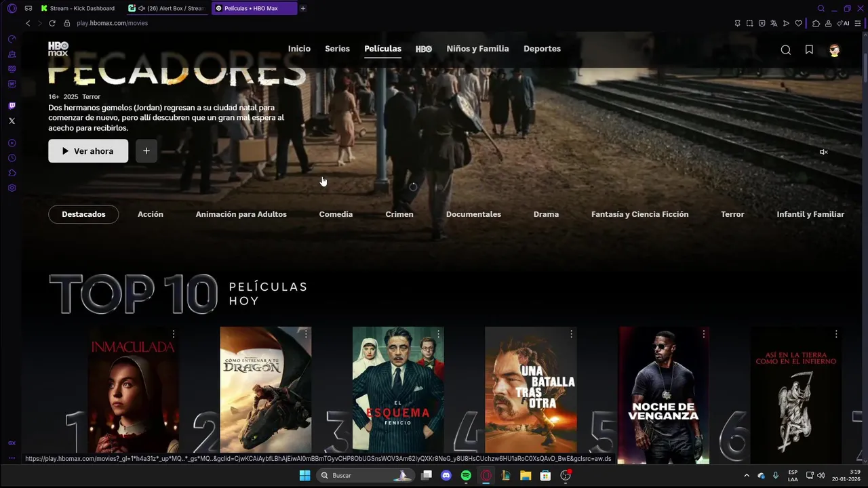Open sidebar settings gear icon
The height and width of the screenshot is (488, 868).
(12, 188)
